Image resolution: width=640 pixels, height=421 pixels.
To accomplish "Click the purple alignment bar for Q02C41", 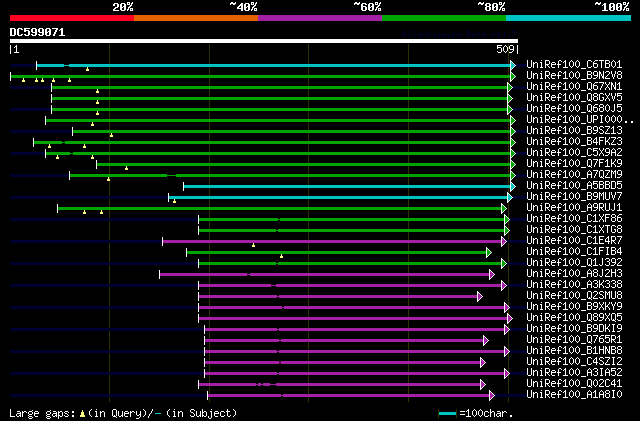I will (340, 385).
